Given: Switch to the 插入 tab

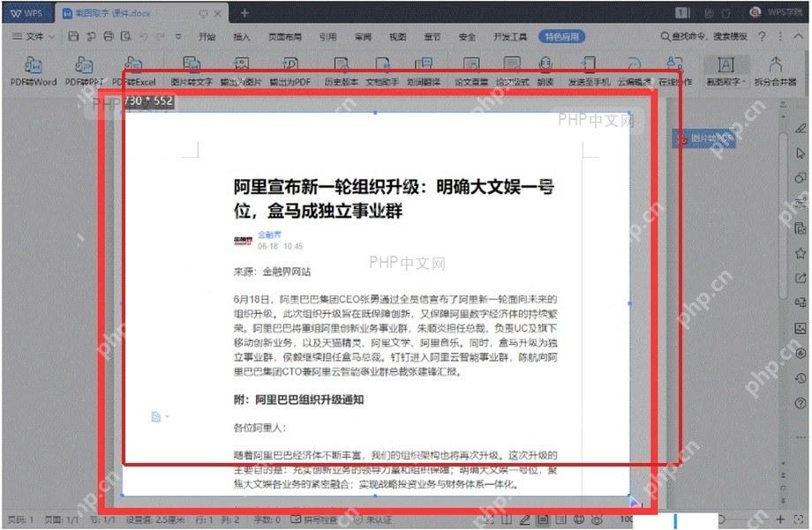Looking at the screenshot, I should click(x=242, y=36).
